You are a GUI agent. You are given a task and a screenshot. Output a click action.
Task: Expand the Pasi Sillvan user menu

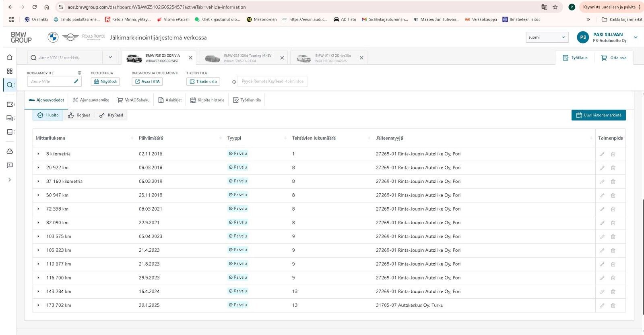636,37
